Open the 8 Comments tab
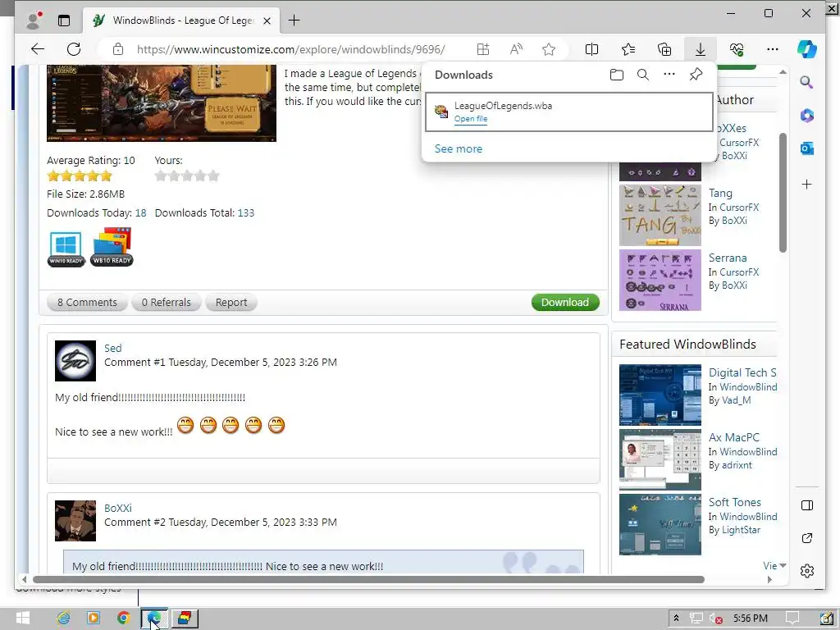The width and height of the screenshot is (840, 630). (87, 302)
